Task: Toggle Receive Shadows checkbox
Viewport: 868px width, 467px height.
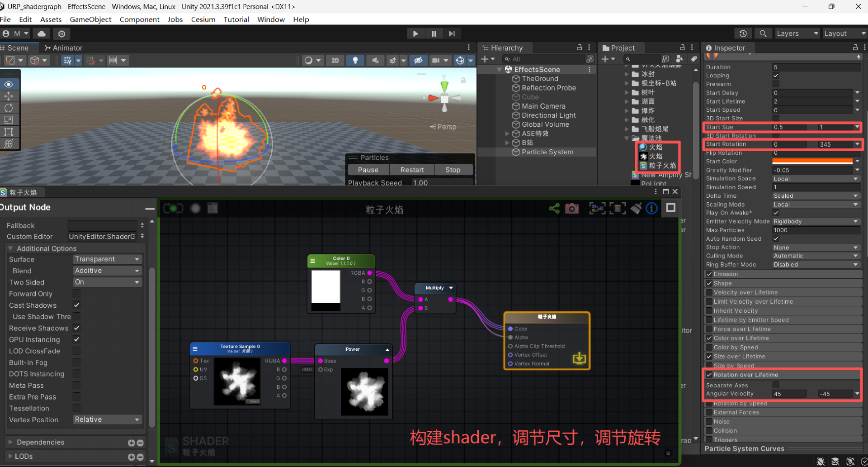Action: [x=77, y=328]
